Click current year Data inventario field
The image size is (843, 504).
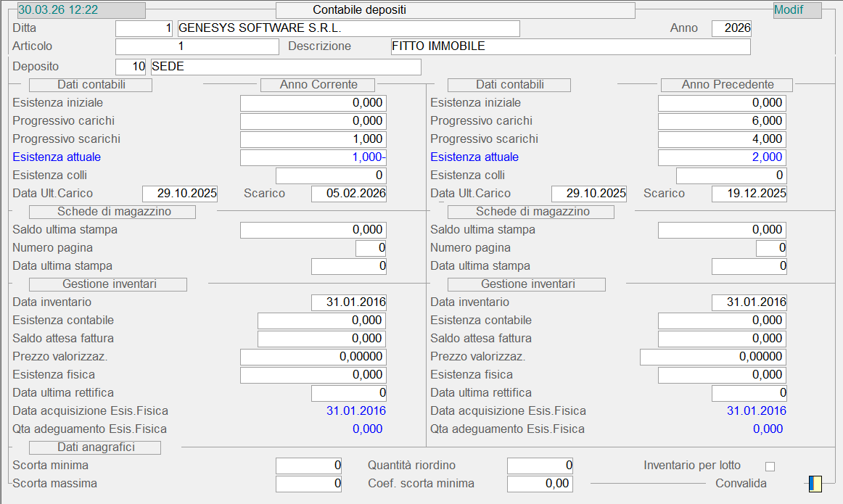pyautogui.click(x=348, y=302)
